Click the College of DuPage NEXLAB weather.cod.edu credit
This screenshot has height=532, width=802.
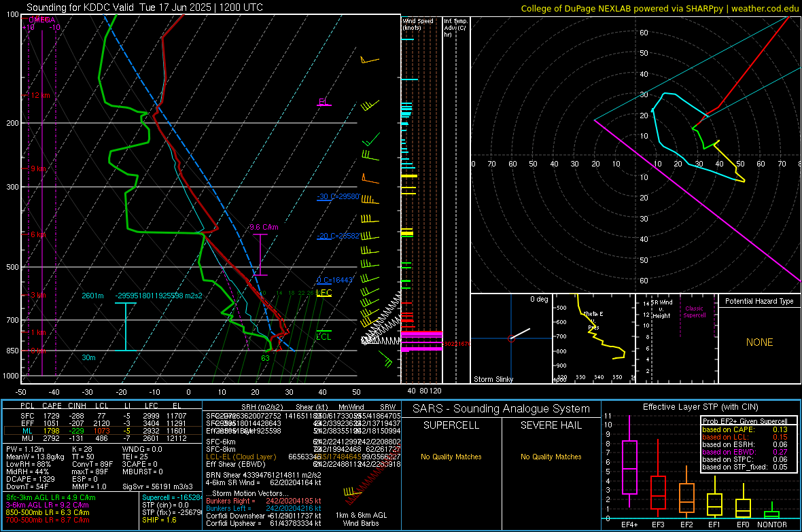pos(659,8)
